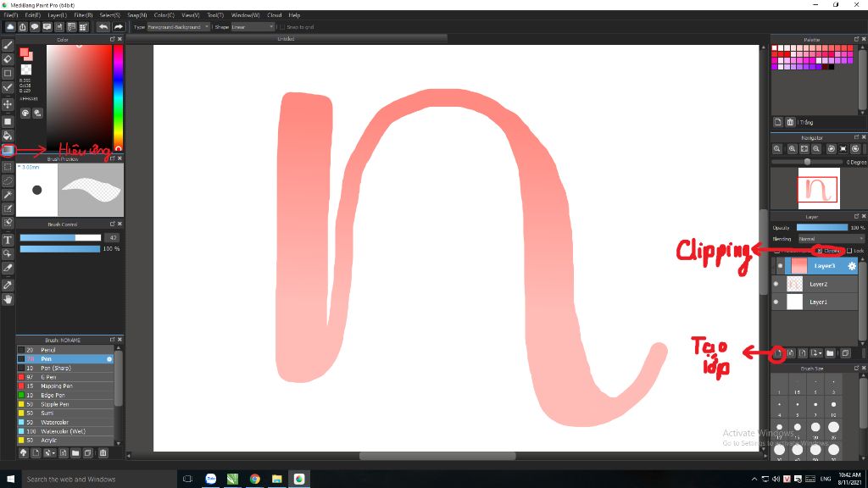Delete brush with trash icon in Brush panel
868x488 pixels.
coord(103,453)
